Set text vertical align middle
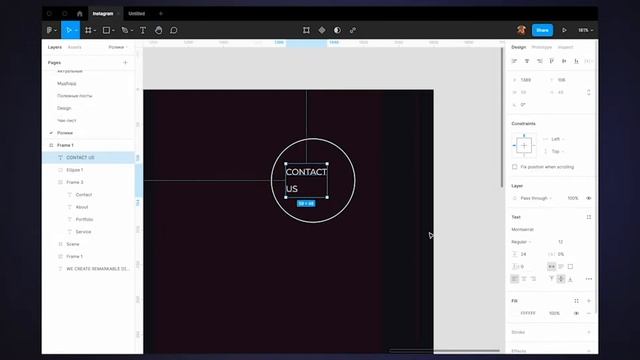 561,279
